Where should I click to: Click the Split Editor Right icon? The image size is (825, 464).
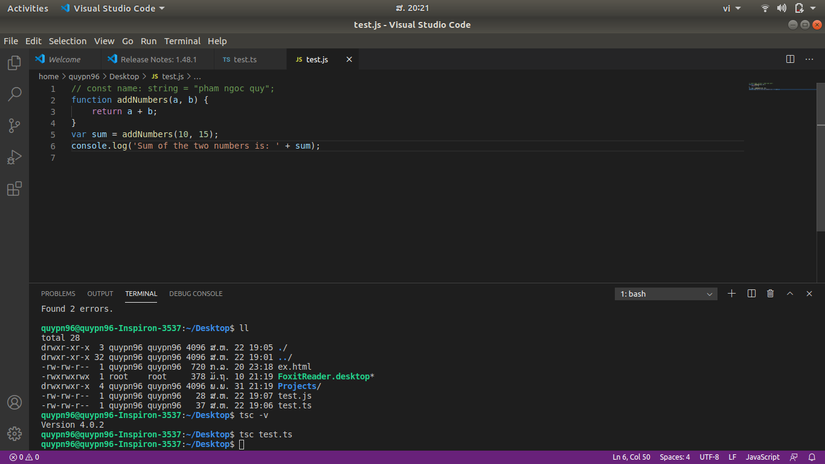point(790,59)
